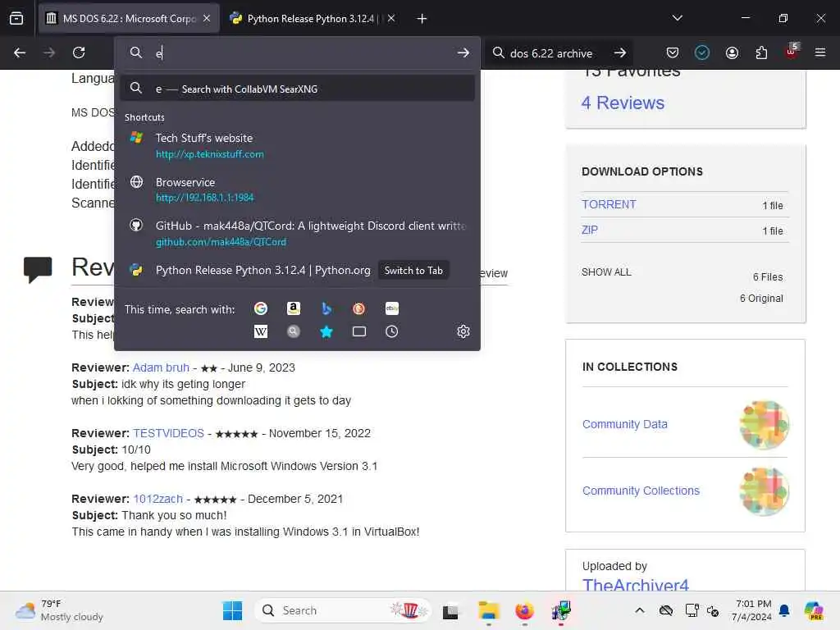Download ZIP option
This screenshot has height=630, width=840.
coord(589,230)
